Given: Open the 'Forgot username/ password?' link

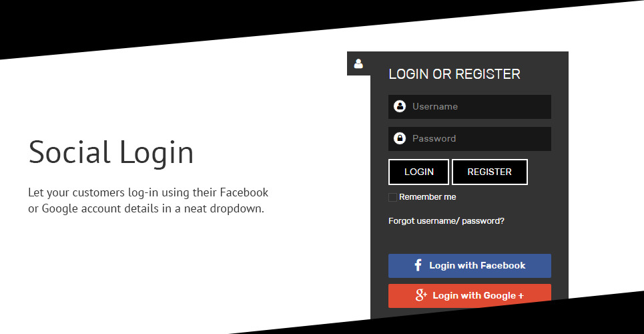Looking at the screenshot, I should click(x=446, y=221).
